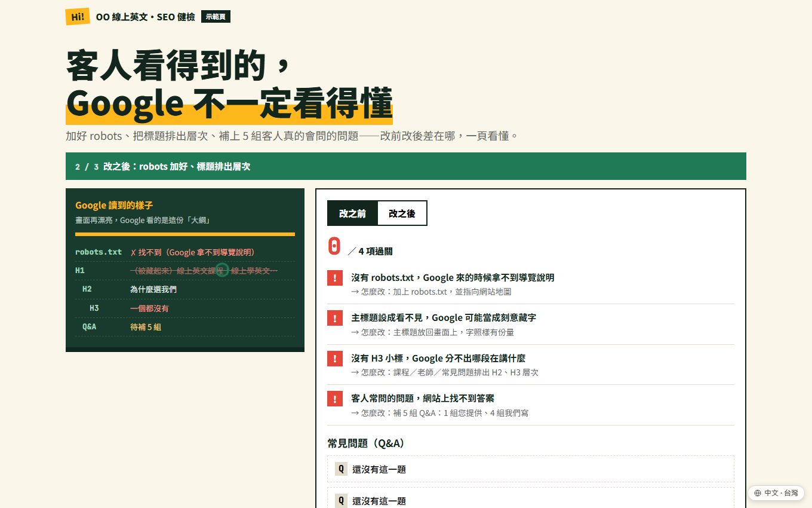Click the headline Google 不一定看得懂
The height and width of the screenshot is (508, 812).
click(229, 103)
